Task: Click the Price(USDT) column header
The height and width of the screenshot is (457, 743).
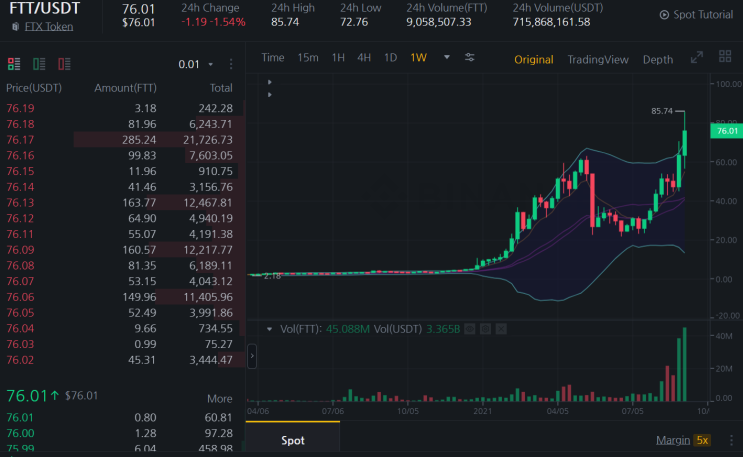Action: [x=34, y=88]
